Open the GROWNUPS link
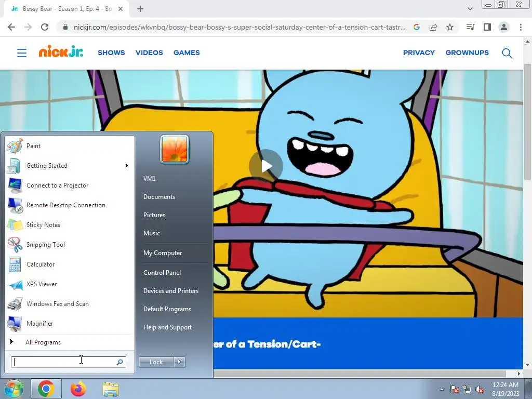 (x=467, y=52)
